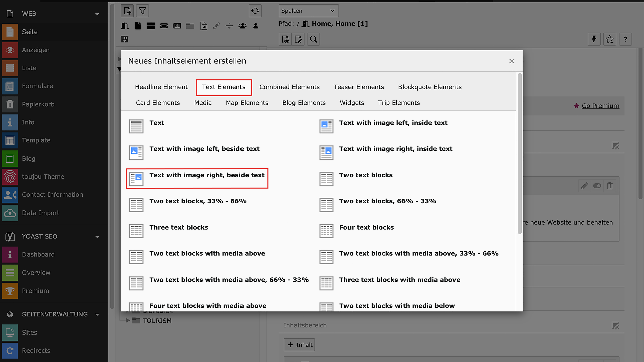This screenshot has width=644, height=362.
Task: Click the clear cache lightning bolt icon
Action: coord(594,39)
